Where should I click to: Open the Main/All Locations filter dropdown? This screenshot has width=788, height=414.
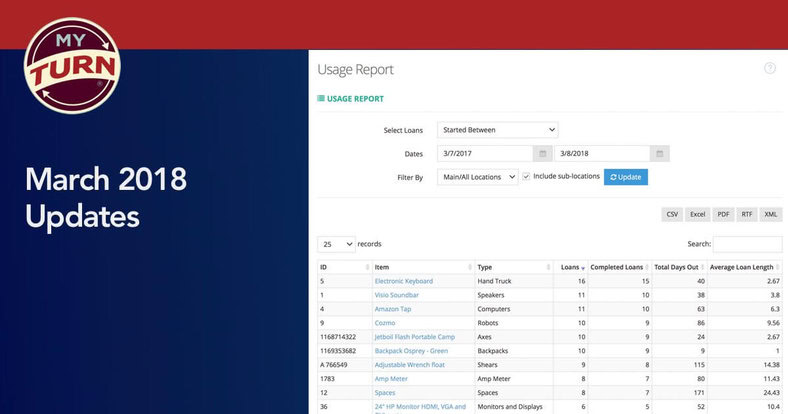(x=477, y=177)
